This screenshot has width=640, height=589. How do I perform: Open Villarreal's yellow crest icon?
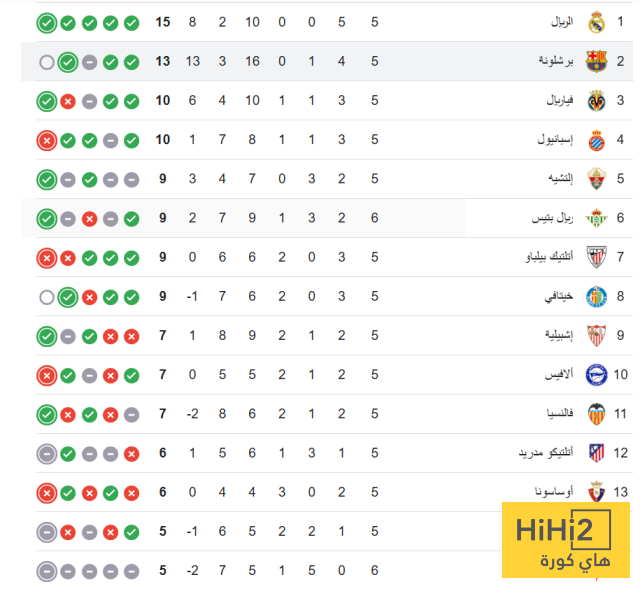click(x=596, y=100)
